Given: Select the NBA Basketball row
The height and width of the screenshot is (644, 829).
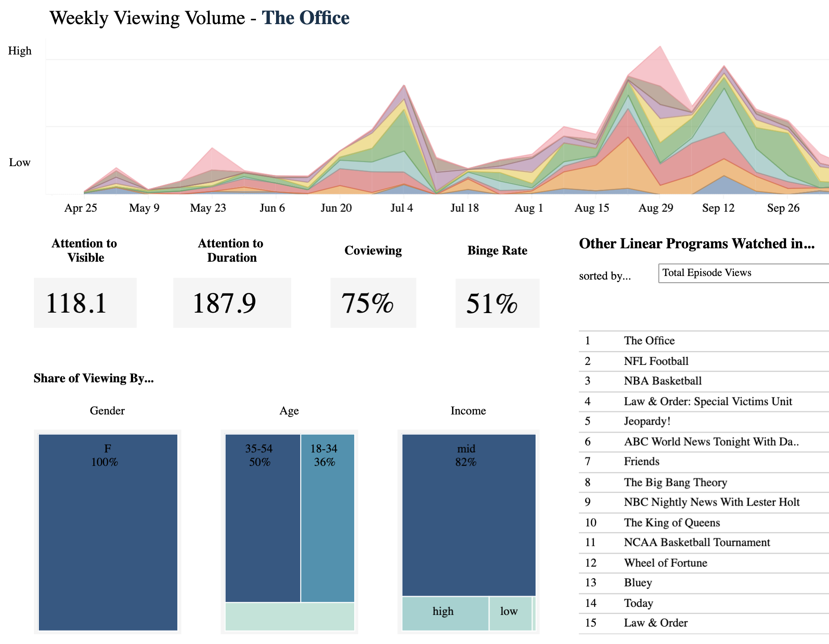Looking at the screenshot, I should point(704,381).
